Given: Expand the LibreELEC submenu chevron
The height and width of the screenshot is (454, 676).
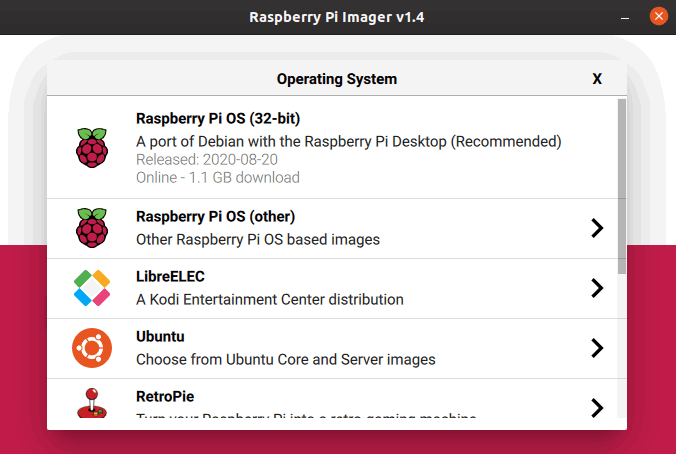Looking at the screenshot, I should pyautogui.click(x=597, y=288).
